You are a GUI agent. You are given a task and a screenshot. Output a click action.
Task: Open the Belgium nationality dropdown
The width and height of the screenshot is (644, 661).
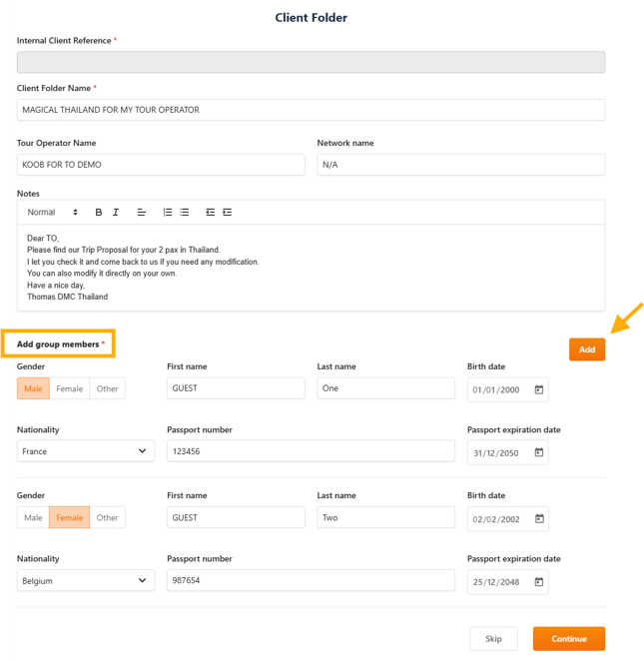coord(86,580)
